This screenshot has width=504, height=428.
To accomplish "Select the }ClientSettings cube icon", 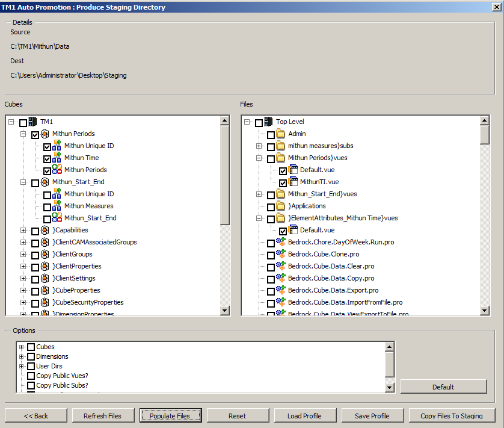I will [45, 278].
